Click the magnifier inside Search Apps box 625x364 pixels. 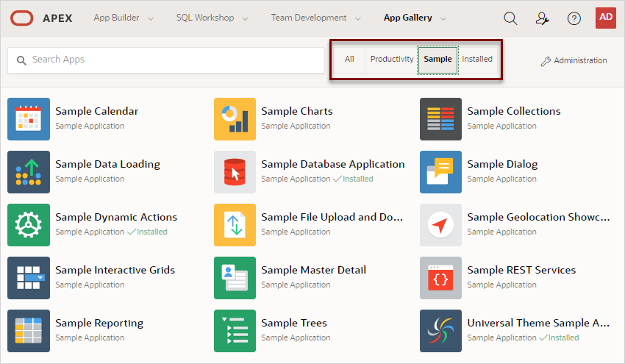(x=21, y=60)
